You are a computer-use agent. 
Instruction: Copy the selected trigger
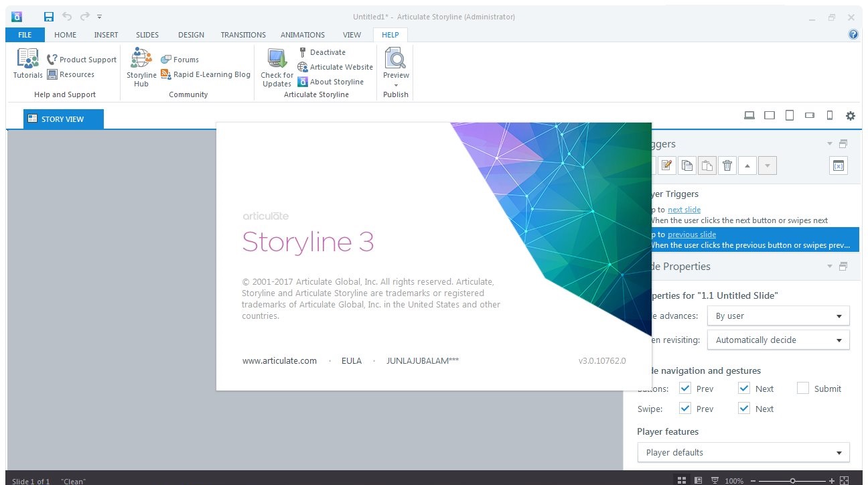pyautogui.click(x=686, y=165)
